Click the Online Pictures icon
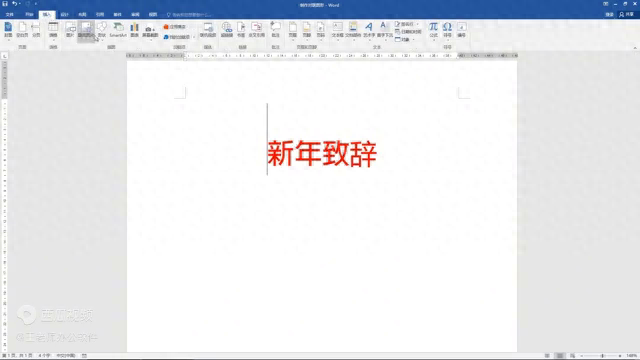Screen dimensions: 640x360 coord(86,30)
